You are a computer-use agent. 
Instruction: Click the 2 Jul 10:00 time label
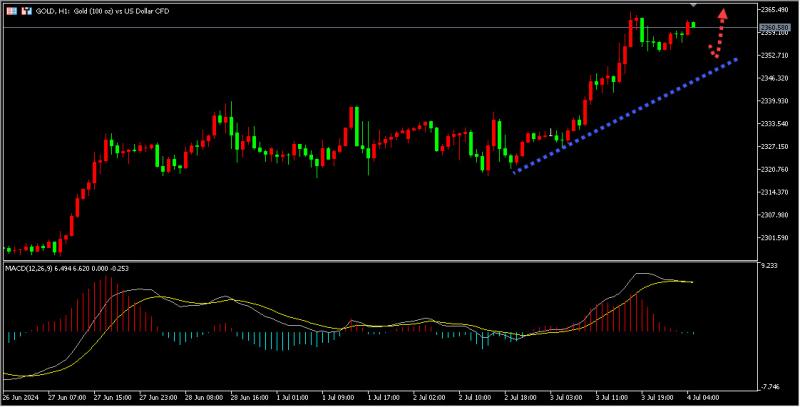pos(476,397)
